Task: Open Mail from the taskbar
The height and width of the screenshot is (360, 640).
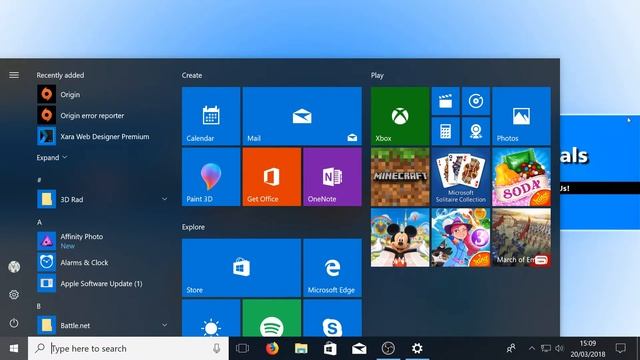Action: click(x=359, y=349)
